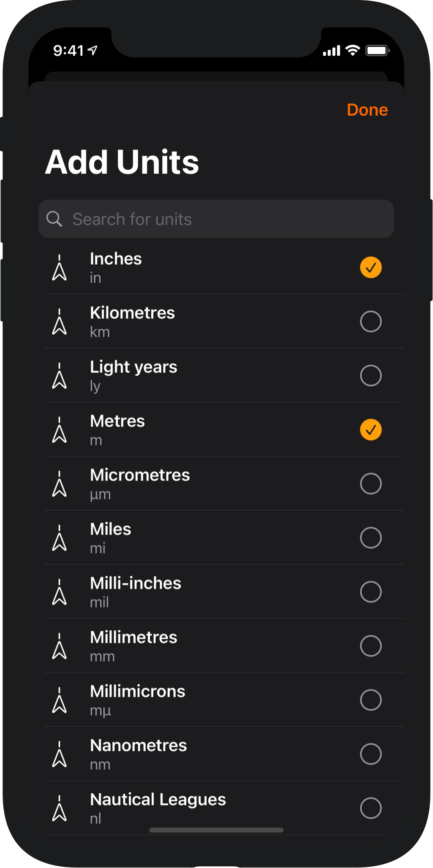Tap the length icon beside Nautical Leagues
The image size is (433, 868).
pos(59,808)
